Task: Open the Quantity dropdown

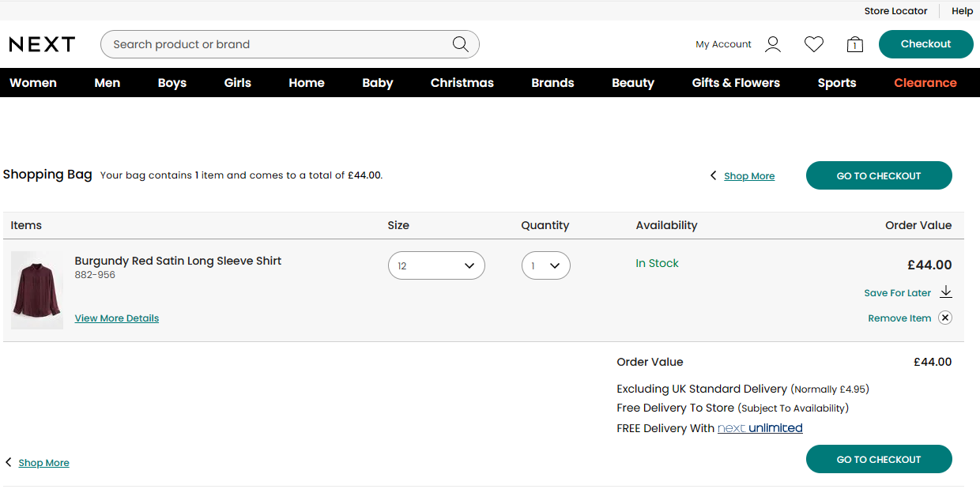Action: click(545, 265)
